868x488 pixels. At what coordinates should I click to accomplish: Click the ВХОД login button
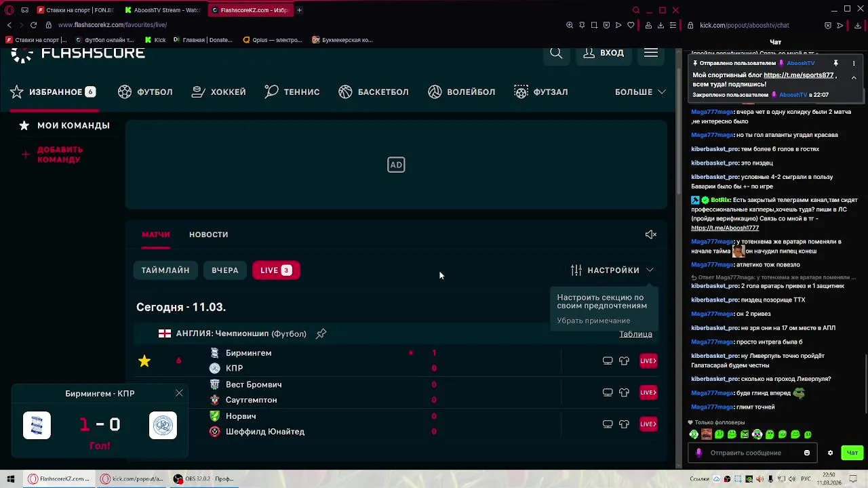point(604,53)
